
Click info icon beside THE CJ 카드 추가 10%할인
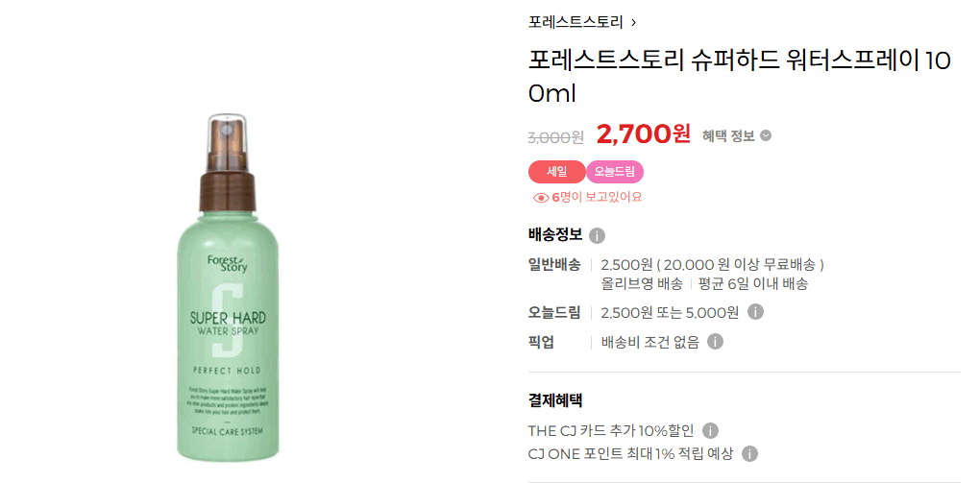tap(710, 430)
